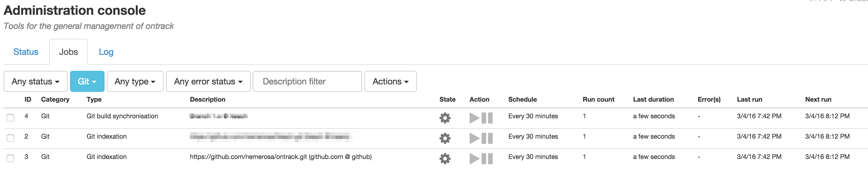Launch job 2 with its play icon
The width and height of the screenshot is (868, 183).
pyautogui.click(x=474, y=138)
